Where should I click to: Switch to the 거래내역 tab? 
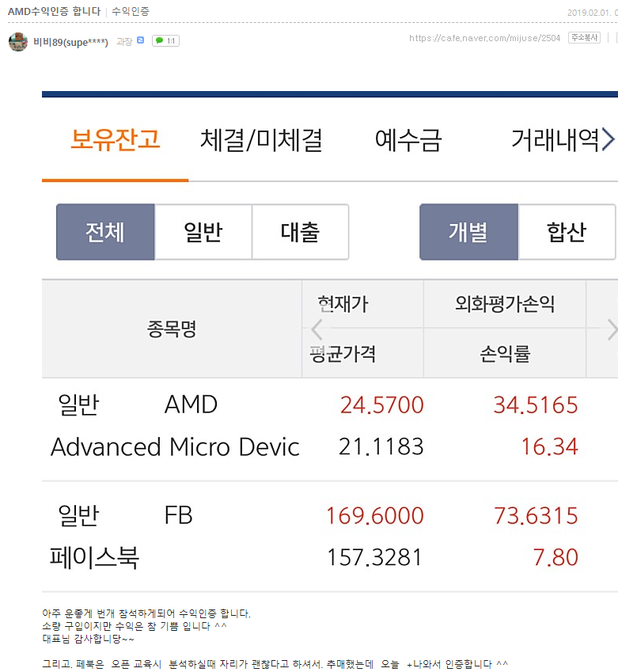555,140
